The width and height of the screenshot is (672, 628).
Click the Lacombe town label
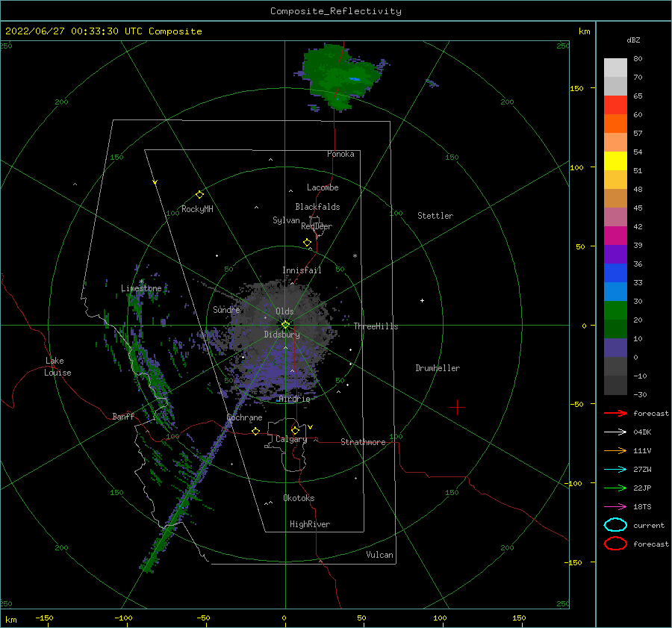pos(323,187)
